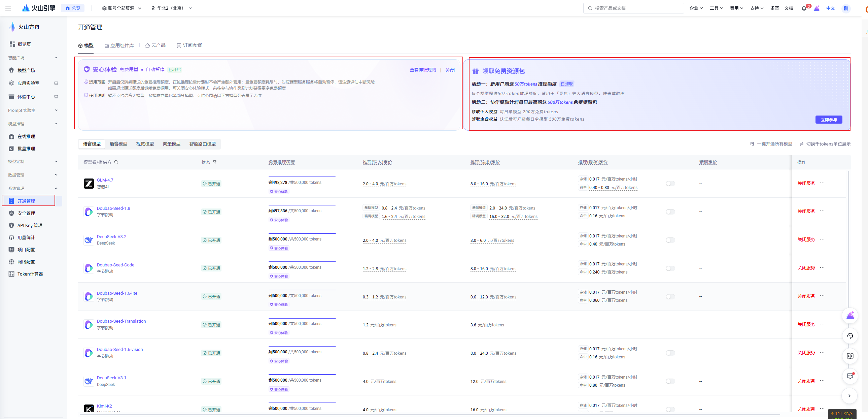
Task: Toggle the cache switch for GLM-4.7
Action: tap(670, 183)
